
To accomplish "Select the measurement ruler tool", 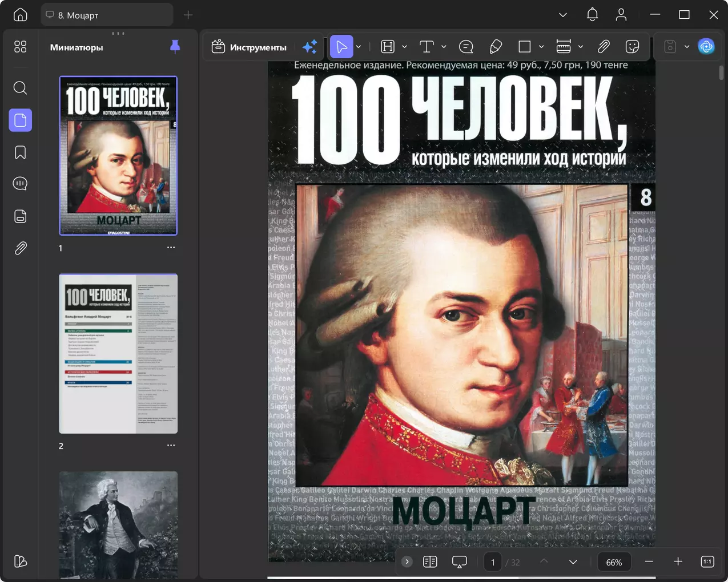I will tap(564, 47).
